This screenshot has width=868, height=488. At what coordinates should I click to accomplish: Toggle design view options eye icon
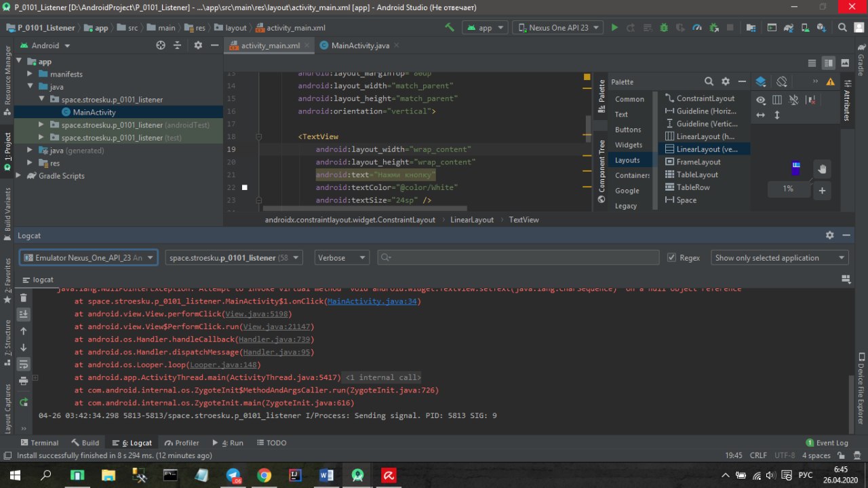pyautogui.click(x=761, y=100)
